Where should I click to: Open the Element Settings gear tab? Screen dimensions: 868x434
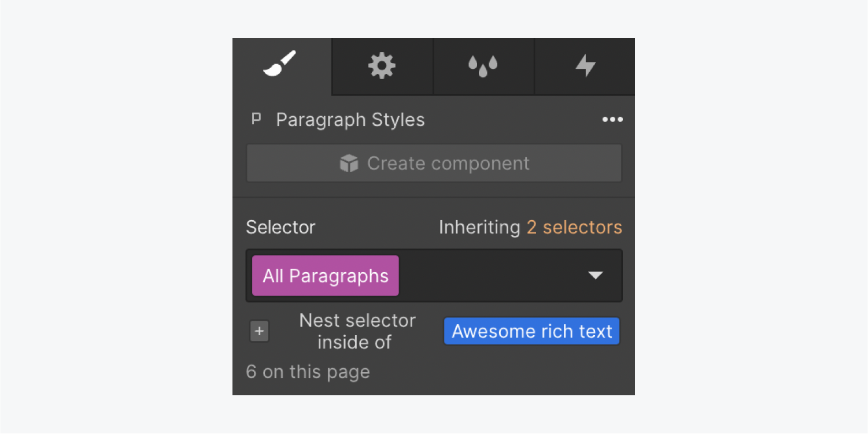click(x=382, y=66)
